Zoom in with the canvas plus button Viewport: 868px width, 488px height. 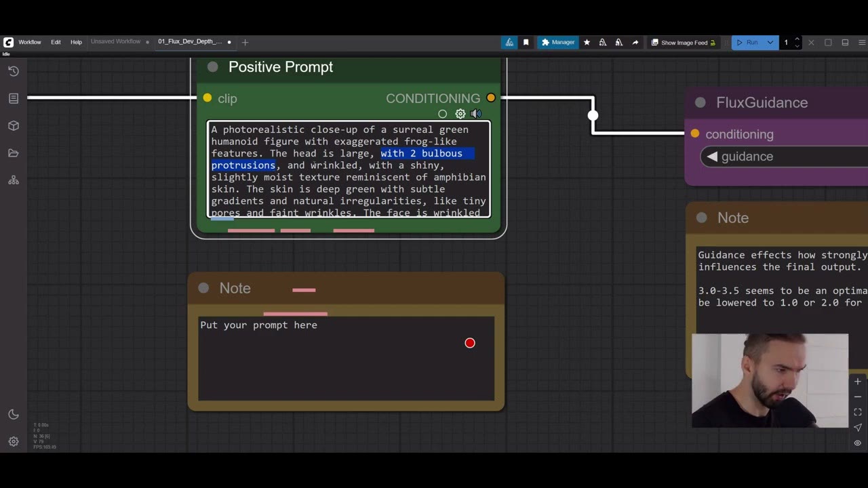[x=858, y=382]
